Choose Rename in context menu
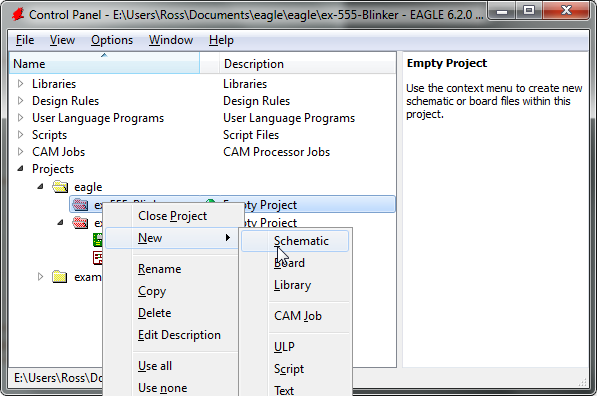Screen dimensions: 597x396 pos(172,269)
